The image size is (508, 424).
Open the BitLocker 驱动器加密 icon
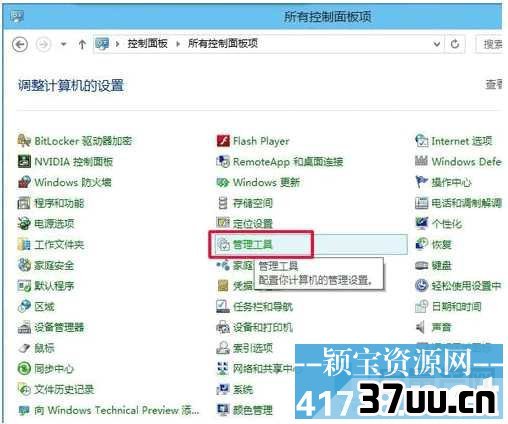tap(24, 141)
